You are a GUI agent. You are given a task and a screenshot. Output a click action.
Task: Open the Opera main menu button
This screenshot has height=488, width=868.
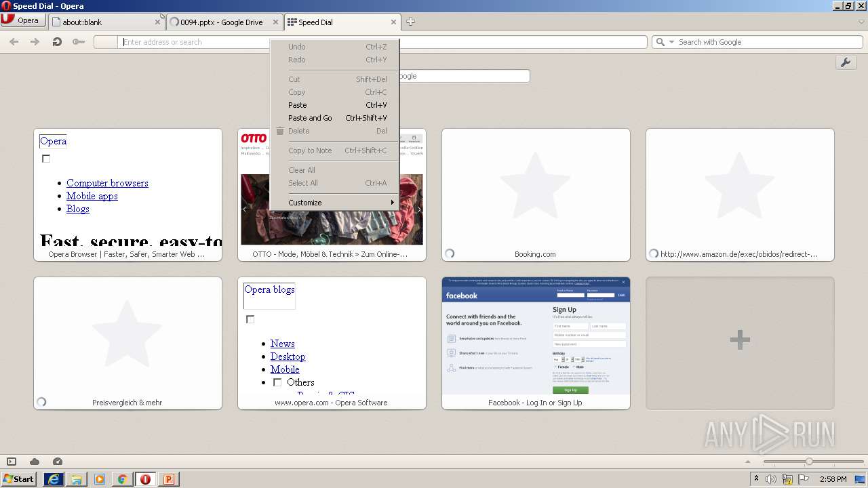click(x=23, y=20)
